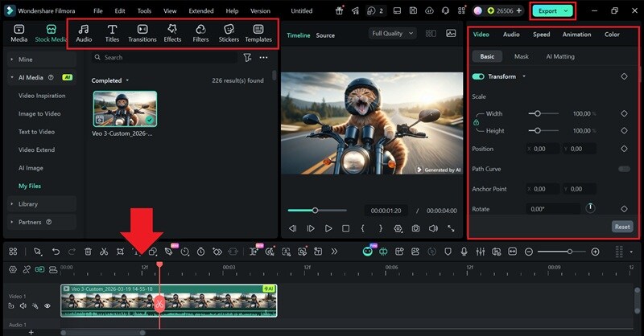Viewport: 644px width, 336px height.
Task: Open the green AI copilot robot icon
Action: (368, 252)
